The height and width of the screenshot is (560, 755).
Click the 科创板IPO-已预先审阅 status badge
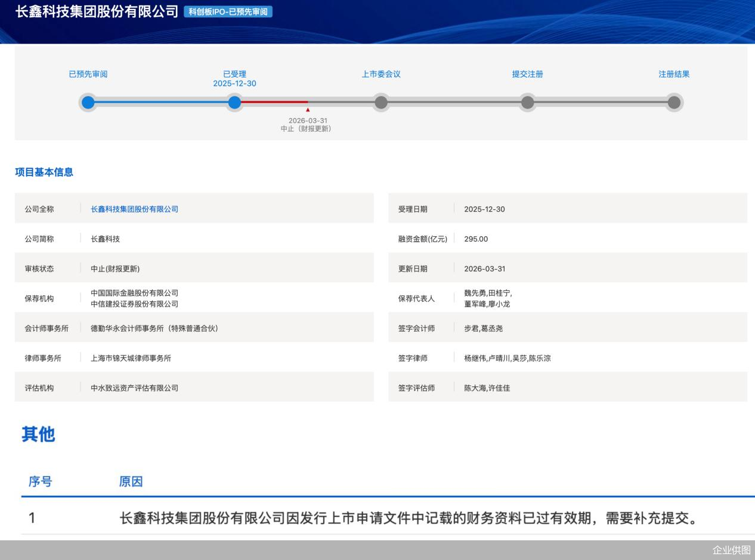pos(228,11)
